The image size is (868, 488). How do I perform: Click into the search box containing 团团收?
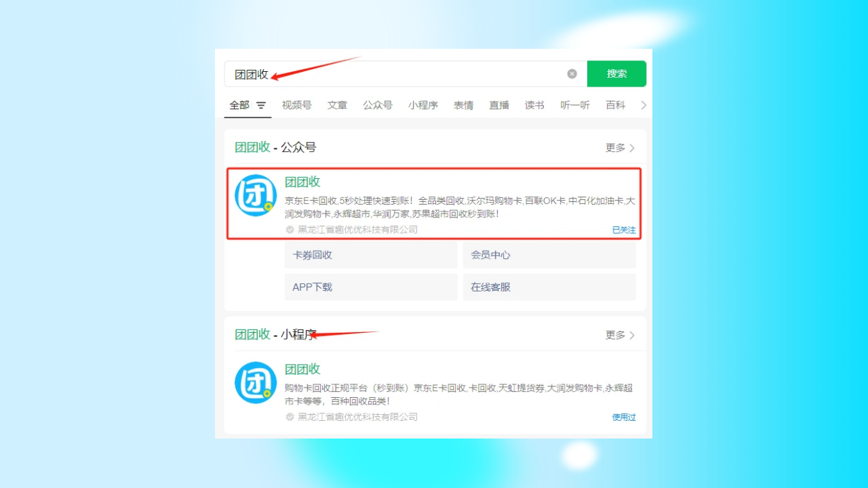[406, 74]
